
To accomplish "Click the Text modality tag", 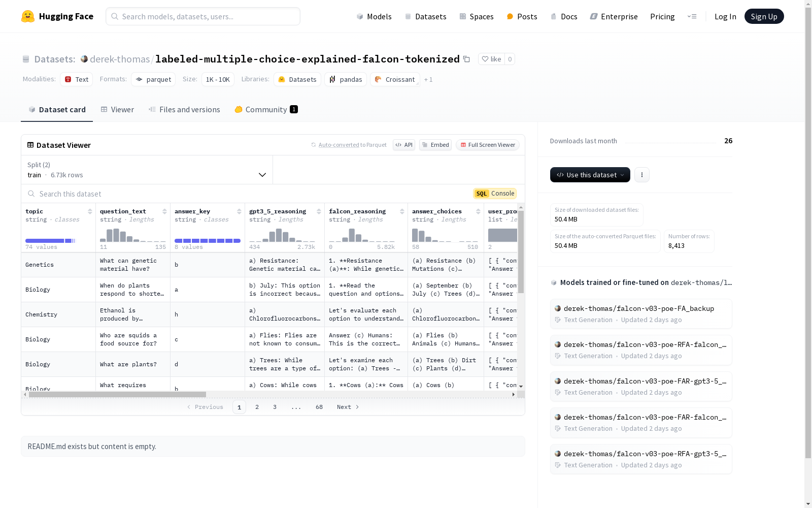I will pyautogui.click(x=77, y=79).
